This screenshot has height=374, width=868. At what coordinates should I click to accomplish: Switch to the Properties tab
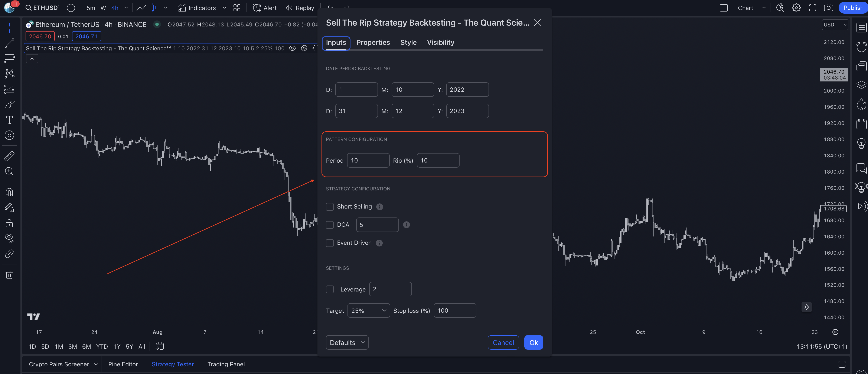coord(373,42)
